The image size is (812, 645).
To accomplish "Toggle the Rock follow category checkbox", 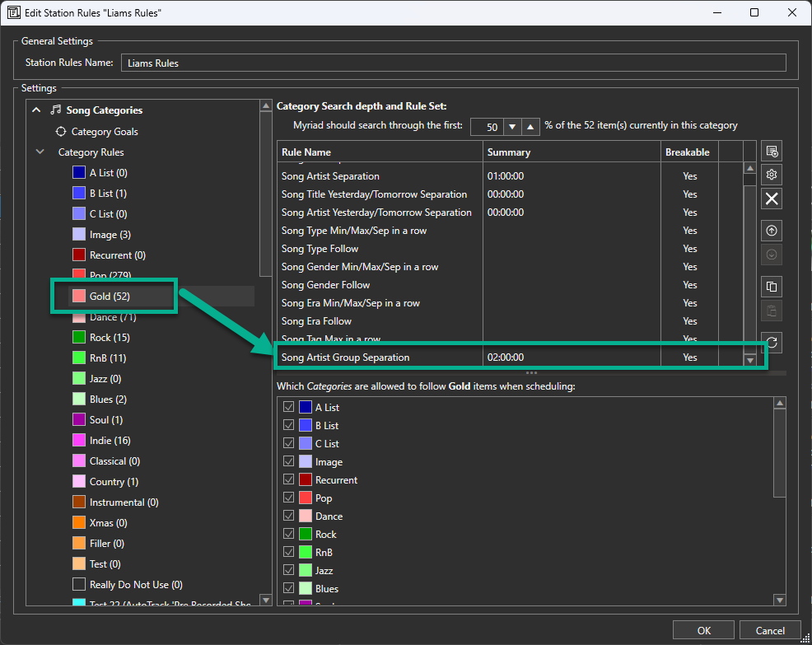I will [x=288, y=534].
